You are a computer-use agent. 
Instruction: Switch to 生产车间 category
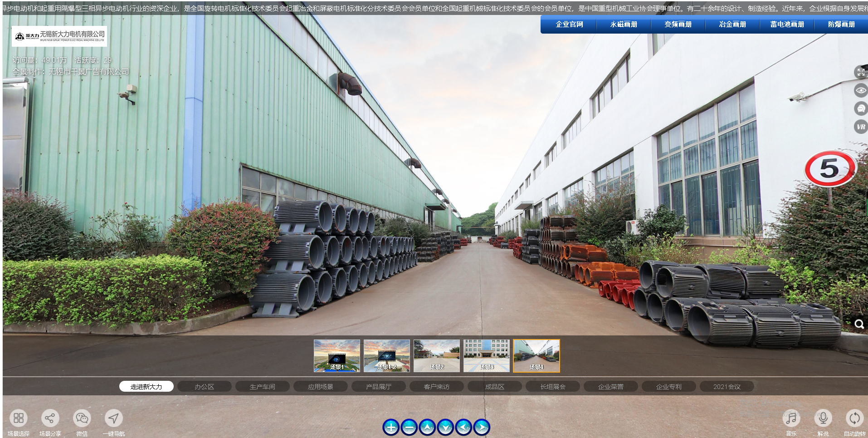[x=263, y=386]
